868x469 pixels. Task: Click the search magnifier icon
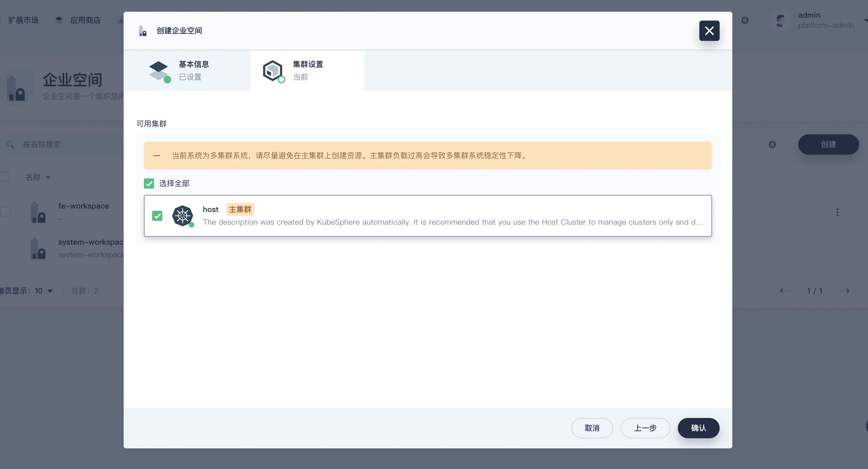point(10,145)
